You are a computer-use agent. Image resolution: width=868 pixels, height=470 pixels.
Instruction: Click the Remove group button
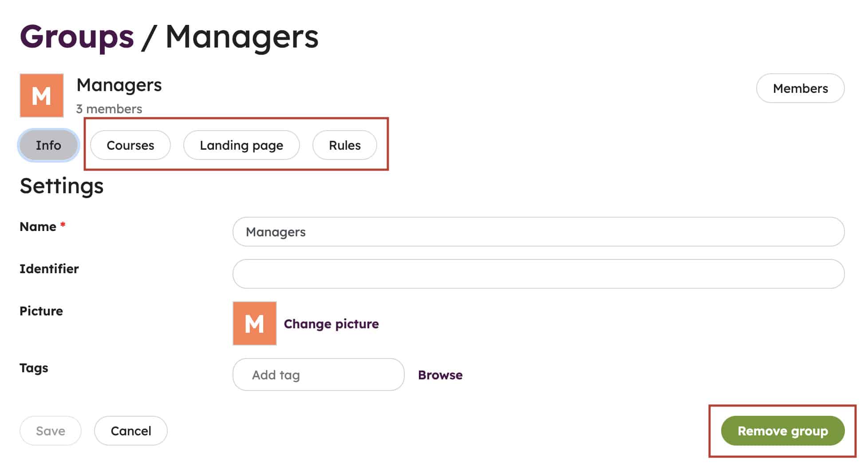coord(783,430)
